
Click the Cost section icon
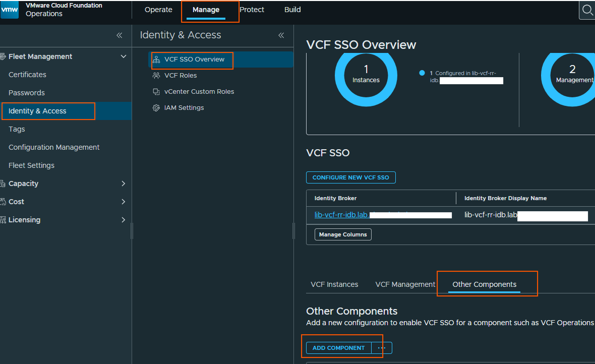(x=3, y=202)
